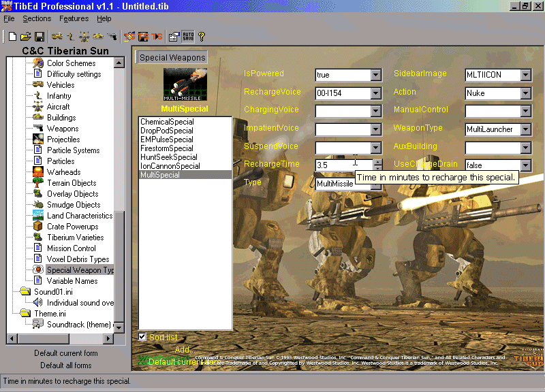545x392 pixels.
Task: Toggle the Sort list checkbox
Action: 142,336
